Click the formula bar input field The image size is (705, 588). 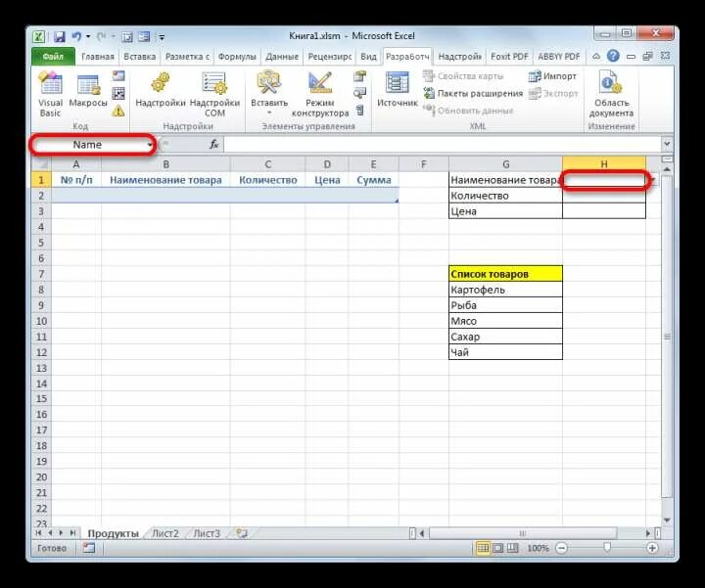click(x=443, y=144)
